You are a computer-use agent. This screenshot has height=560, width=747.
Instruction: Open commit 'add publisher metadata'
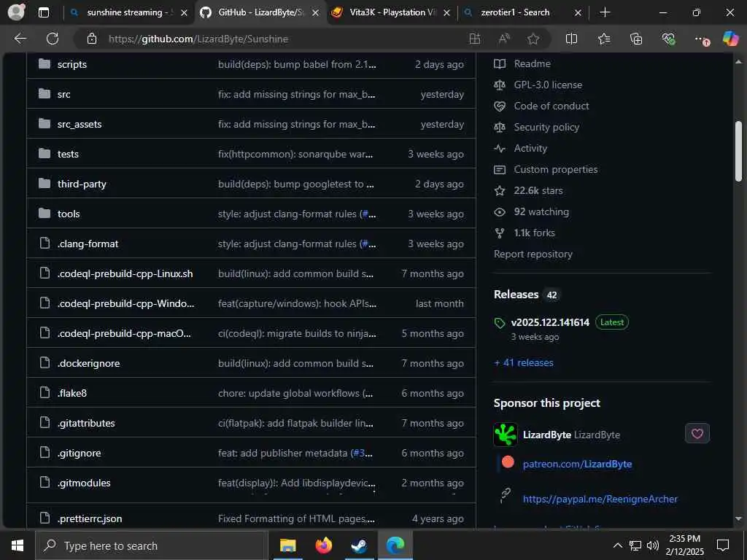[283, 454]
